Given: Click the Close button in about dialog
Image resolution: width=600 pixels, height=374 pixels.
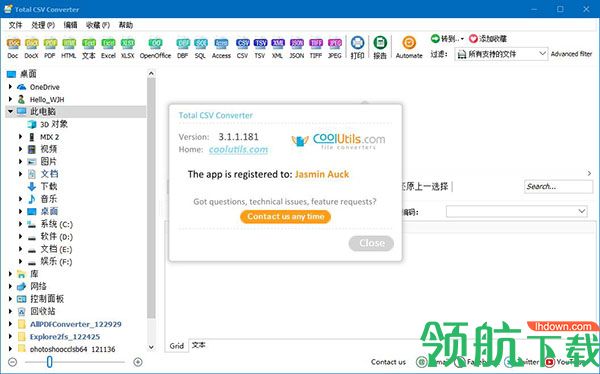Looking at the screenshot, I should (371, 243).
